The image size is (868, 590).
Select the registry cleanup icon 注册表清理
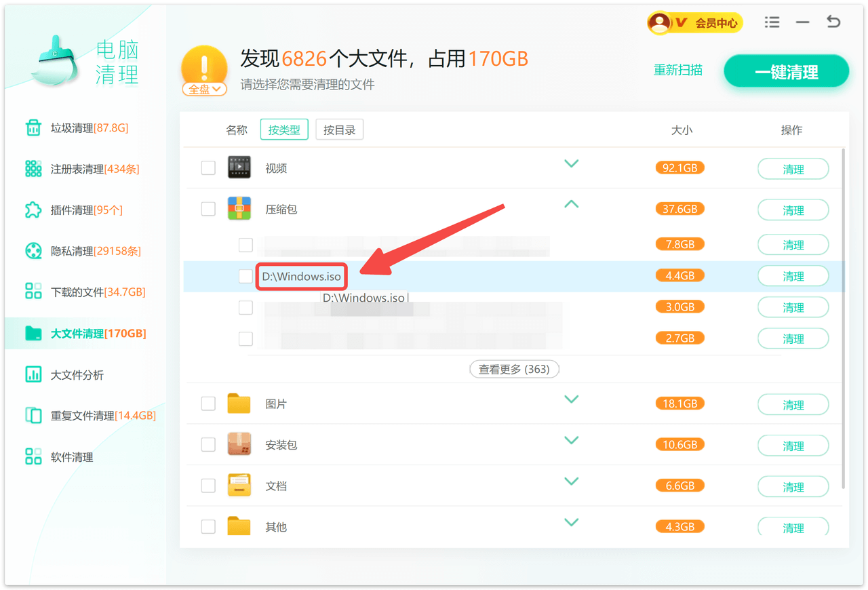[x=33, y=169]
